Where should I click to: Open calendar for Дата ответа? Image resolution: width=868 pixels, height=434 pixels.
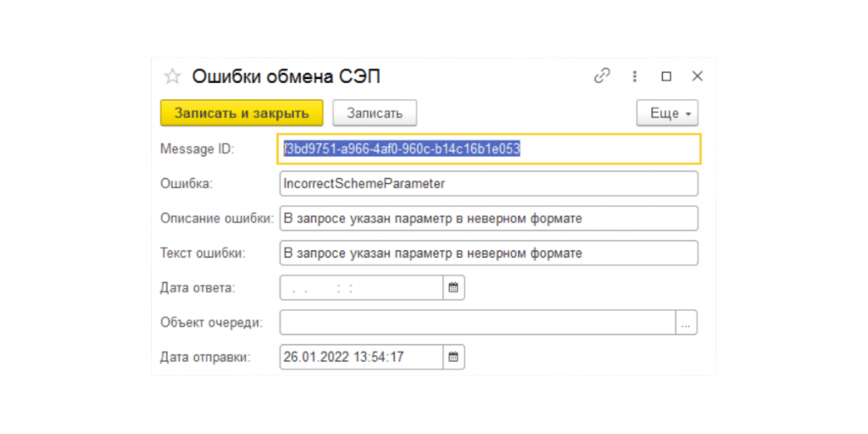point(453,287)
